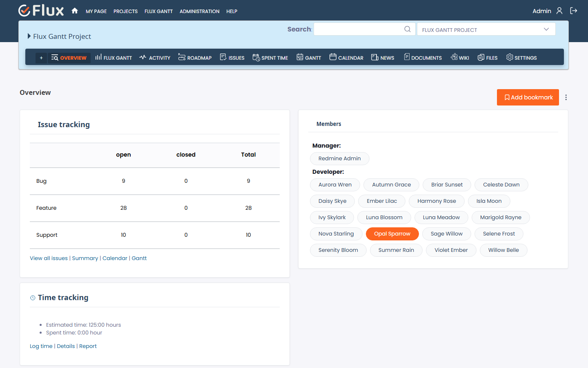Click the Files icon
This screenshot has width=588, height=368.
point(481,57)
